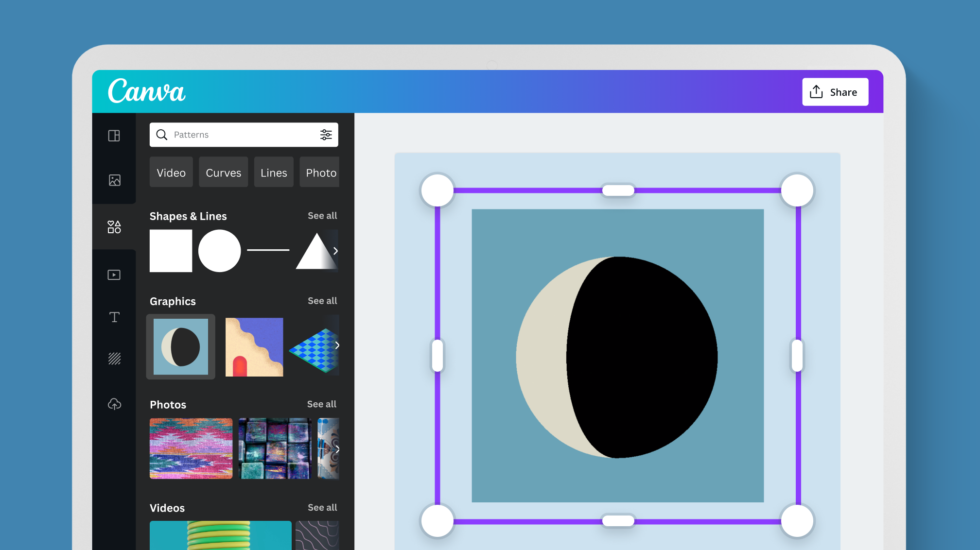
Task: Click the moon graphic thumbnail in Graphics
Action: (x=180, y=345)
